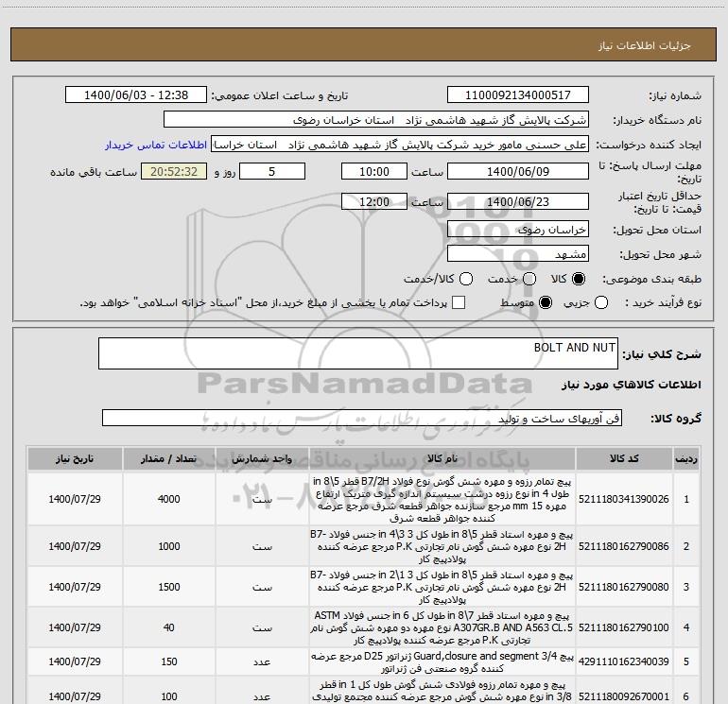Click the remaining time counter 20:52:32
This screenshot has height=704, width=728.
(174, 171)
